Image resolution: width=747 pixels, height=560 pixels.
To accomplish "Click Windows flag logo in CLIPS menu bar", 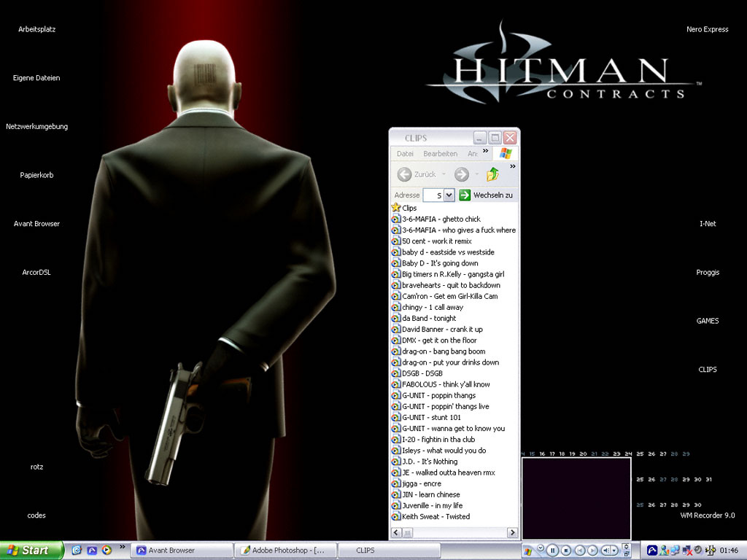I will 506,153.
